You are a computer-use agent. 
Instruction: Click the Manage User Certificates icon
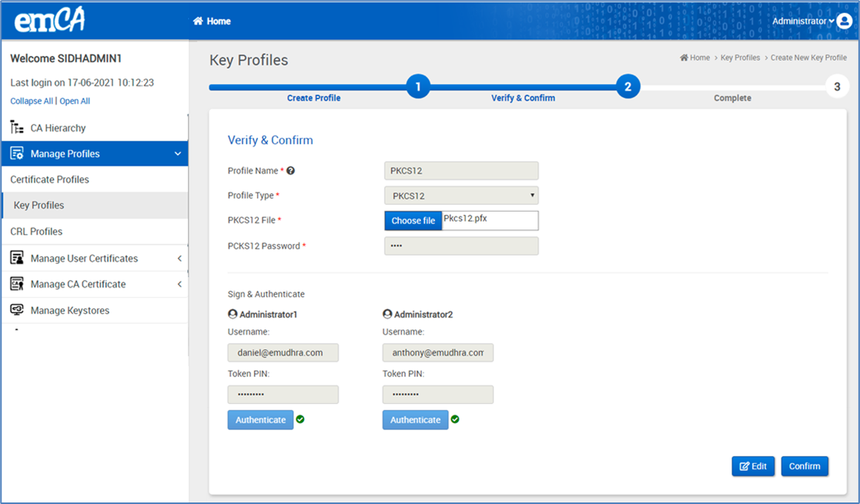[17, 259]
